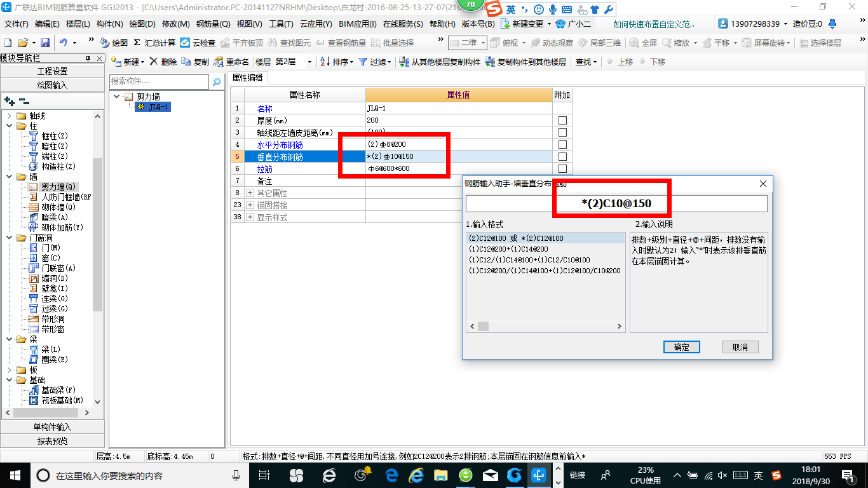Select 砌体墙(Q) in navigation tree
This screenshot has width=868, height=488.
point(58,207)
